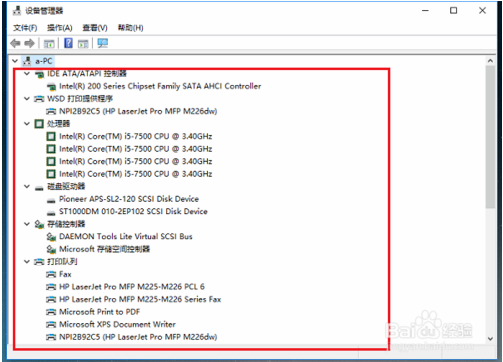Select Microsoft Print to PDF printer
The width and height of the screenshot is (503, 362).
99,312
